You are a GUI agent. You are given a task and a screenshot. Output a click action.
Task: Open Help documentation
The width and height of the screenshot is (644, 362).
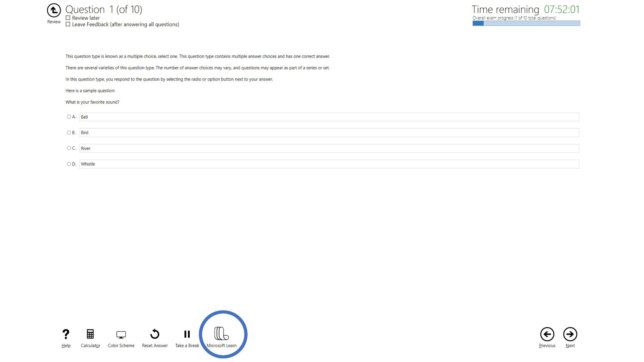pos(66,338)
